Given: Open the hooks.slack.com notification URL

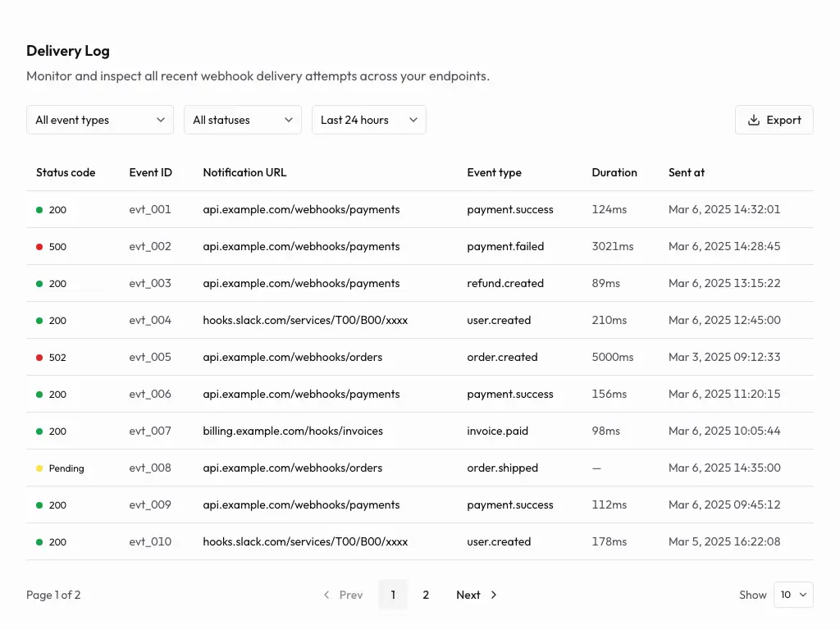Looking at the screenshot, I should (305, 320).
